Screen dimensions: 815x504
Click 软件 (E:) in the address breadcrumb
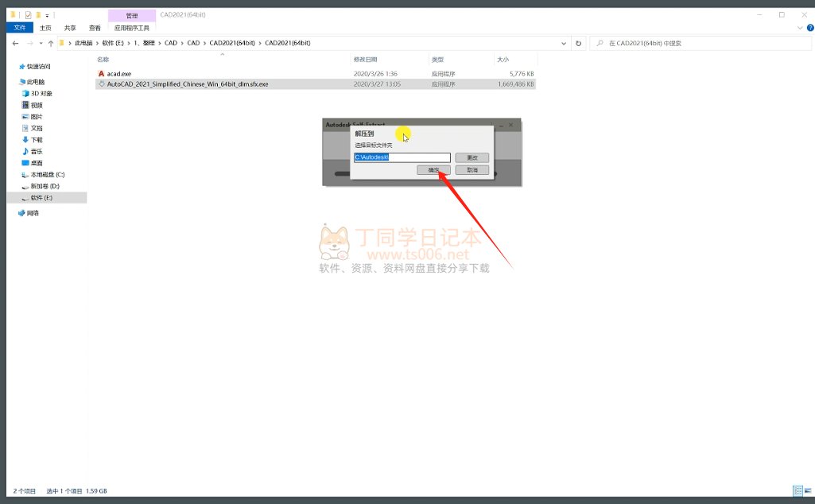pyautogui.click(x=113, y=43)
